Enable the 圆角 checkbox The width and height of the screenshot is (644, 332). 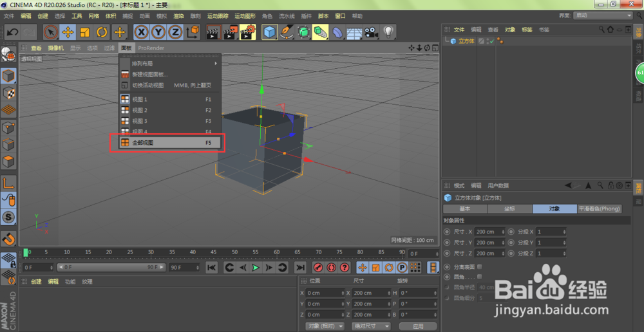coord(480,277)
